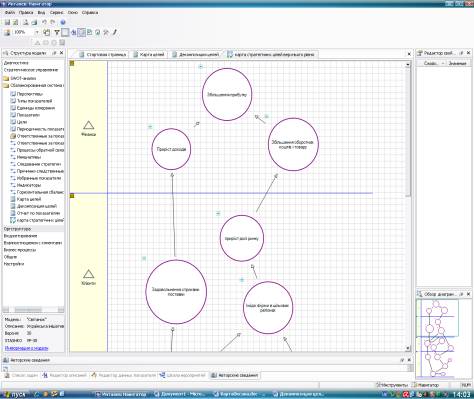Viewport: 474px width, 399px height.
Task: Open the 100% zoom dropdown
Action: click(37, 32)
